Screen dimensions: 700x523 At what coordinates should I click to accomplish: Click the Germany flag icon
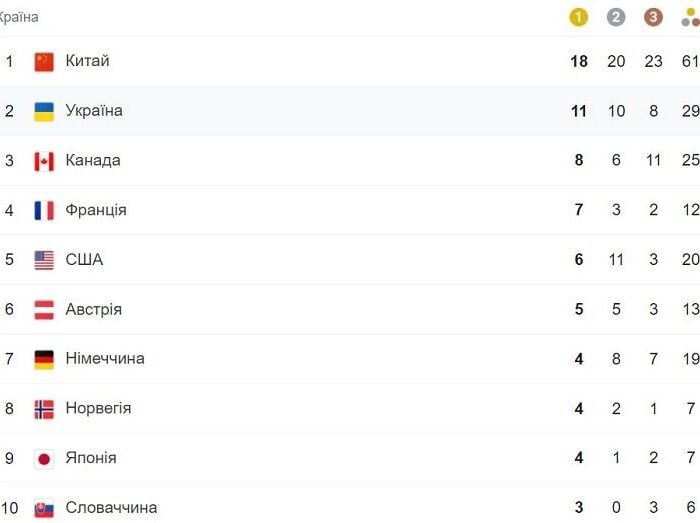44,360
